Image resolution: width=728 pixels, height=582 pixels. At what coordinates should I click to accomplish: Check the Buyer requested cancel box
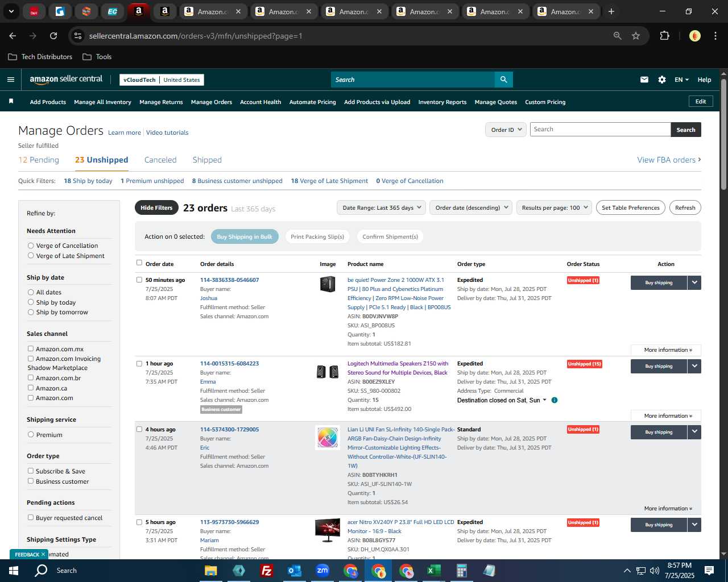[31, 517]
